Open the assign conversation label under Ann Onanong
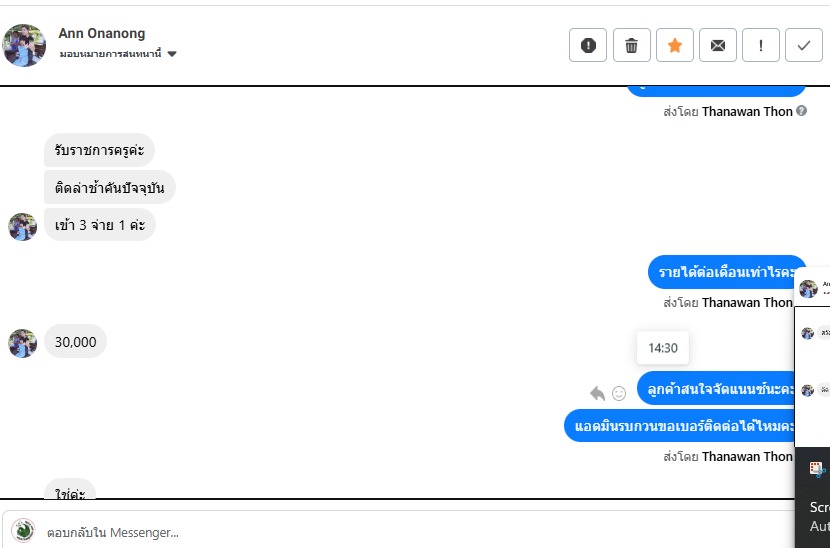This screenshot has width=830, height=548. [x=111, y=54]
